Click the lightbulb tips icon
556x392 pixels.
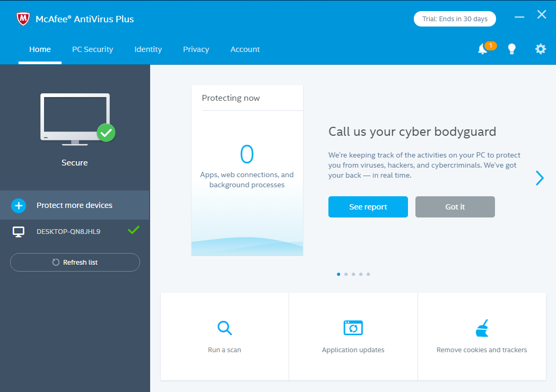point(511,49)
